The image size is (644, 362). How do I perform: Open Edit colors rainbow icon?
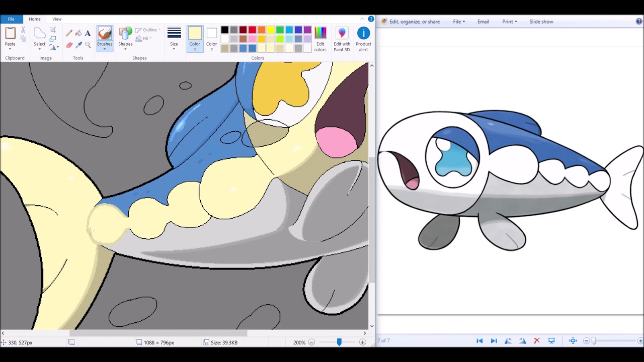pos(320,33)
